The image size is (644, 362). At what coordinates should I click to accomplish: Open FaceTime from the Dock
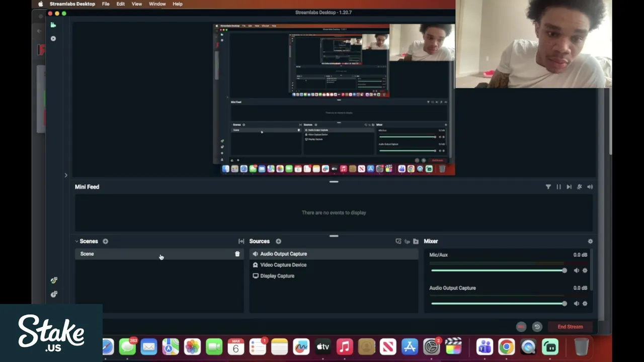pos(214,346)
